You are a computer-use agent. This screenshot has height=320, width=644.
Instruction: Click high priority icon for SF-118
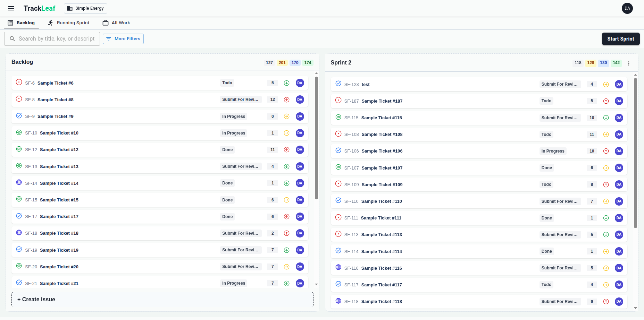(606, 302)
